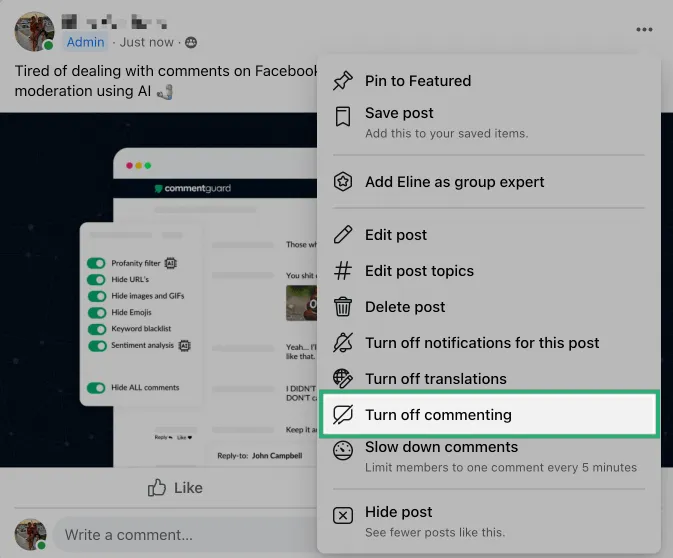
Task: Open the three-dots post options menu
Action: pyautogui.click(x=644, y=29)
